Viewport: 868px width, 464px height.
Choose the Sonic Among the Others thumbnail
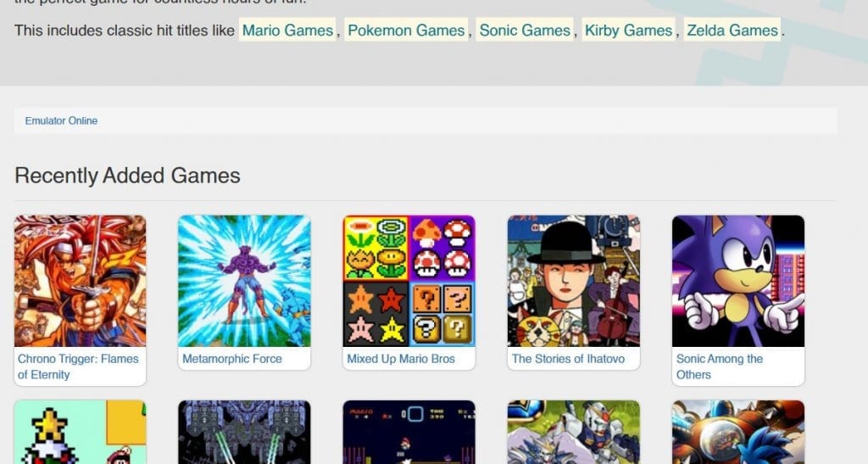pos(738,281)
